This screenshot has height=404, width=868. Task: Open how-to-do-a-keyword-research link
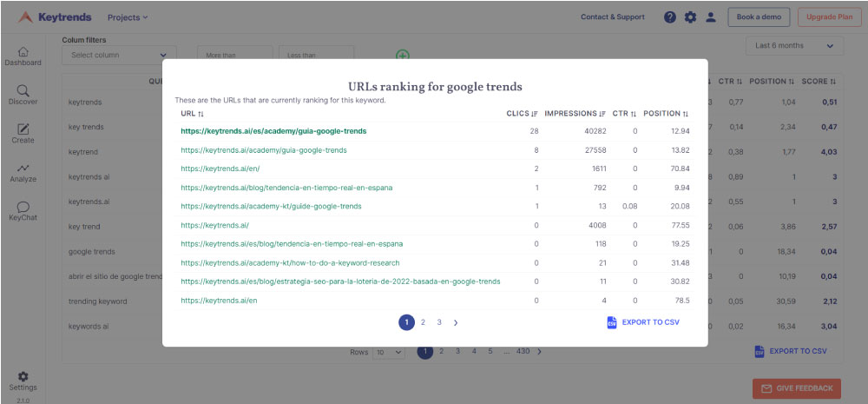290,262
